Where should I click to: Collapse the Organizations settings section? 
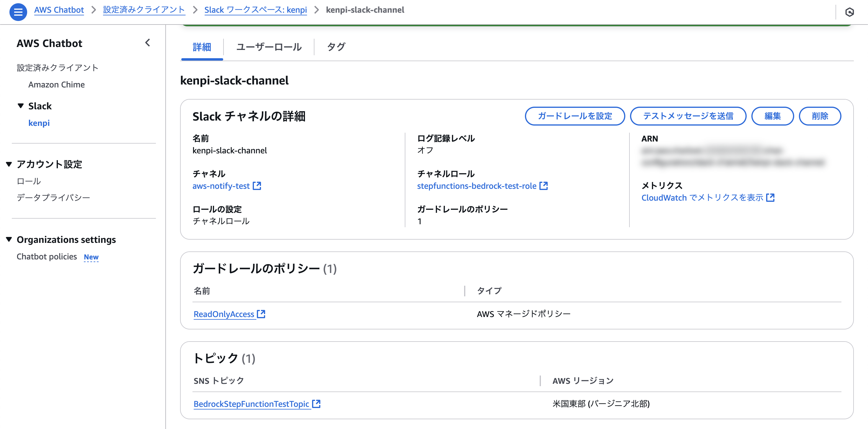tap(9, 239)
